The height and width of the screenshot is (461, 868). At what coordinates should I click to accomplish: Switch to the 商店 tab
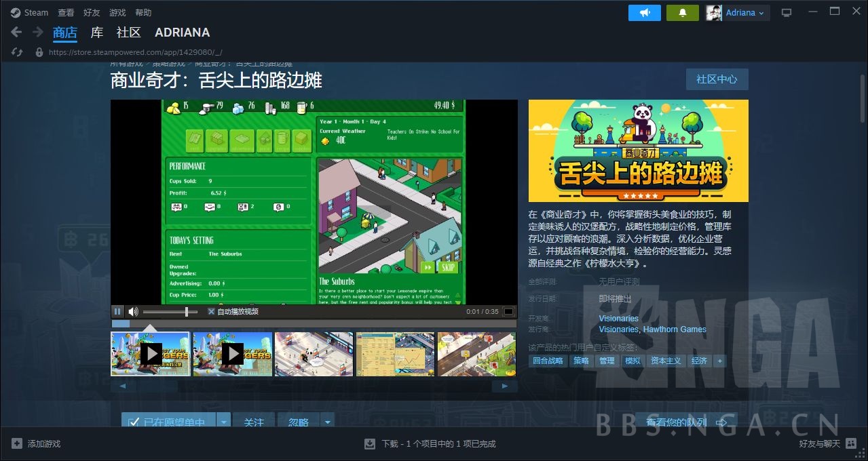65,33
